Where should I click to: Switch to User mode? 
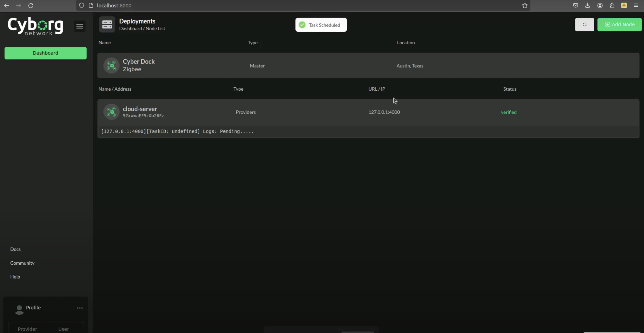tap(64, 329)
